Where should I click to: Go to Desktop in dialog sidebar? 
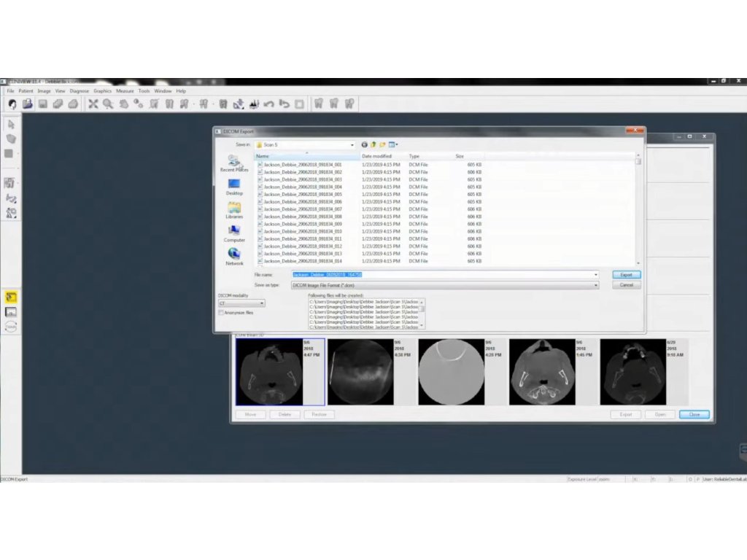coord(234,187)
